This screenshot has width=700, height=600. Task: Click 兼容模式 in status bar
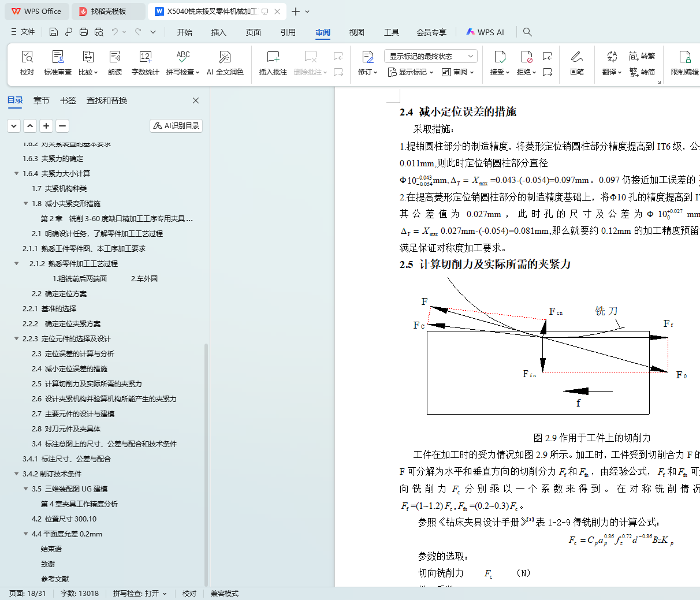[x=225, y=594]
